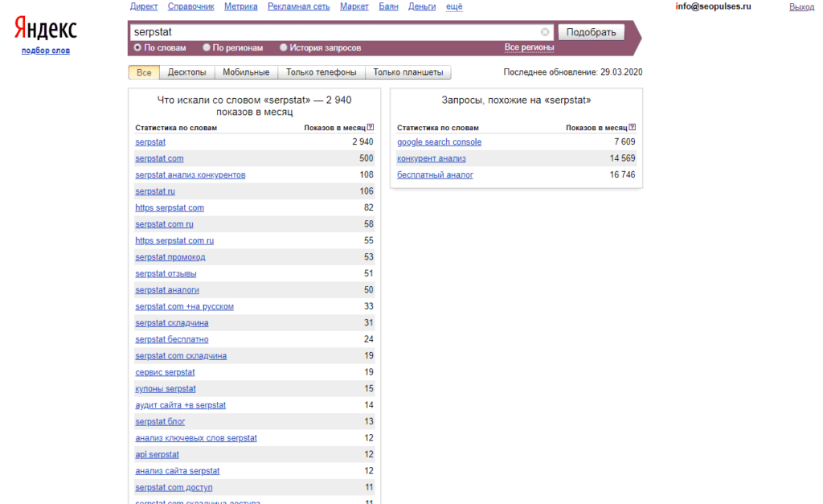Click the Яндекс logo

coord(46,28)
